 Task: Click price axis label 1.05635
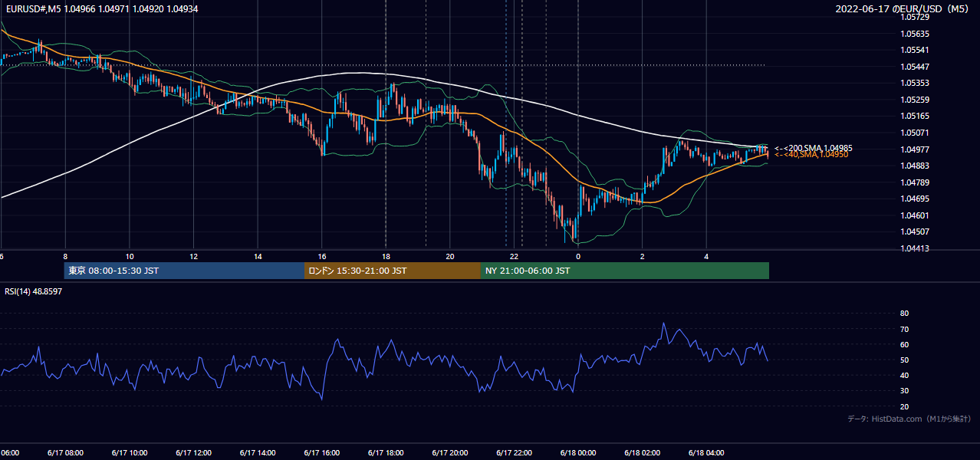[x=914, y=34]
